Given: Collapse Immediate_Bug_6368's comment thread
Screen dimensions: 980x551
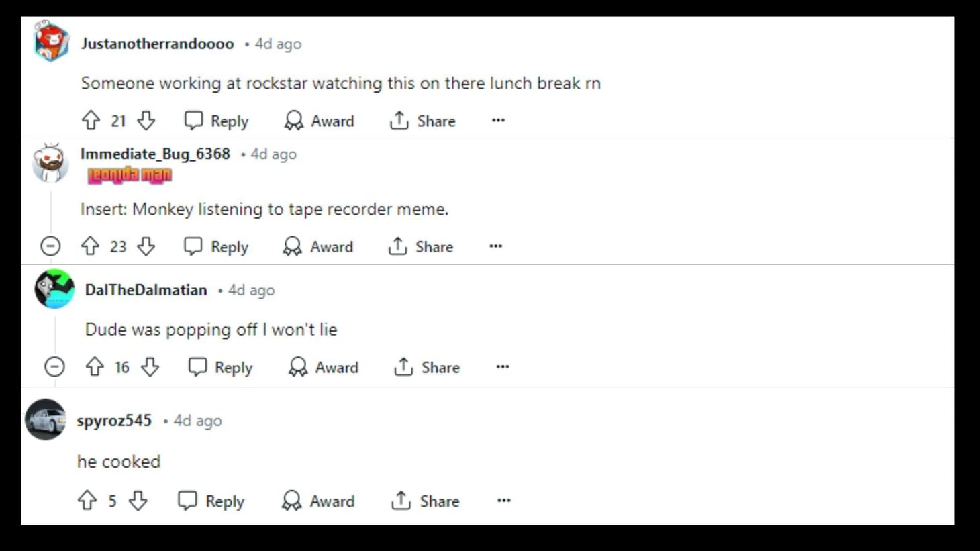Looking at the screenshot, I should pyautogui.click(x=50, y=246).
